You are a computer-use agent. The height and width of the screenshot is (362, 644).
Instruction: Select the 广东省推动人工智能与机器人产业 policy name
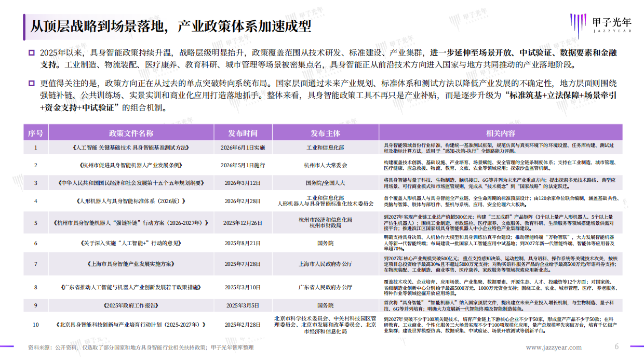[x=131, y=287]
